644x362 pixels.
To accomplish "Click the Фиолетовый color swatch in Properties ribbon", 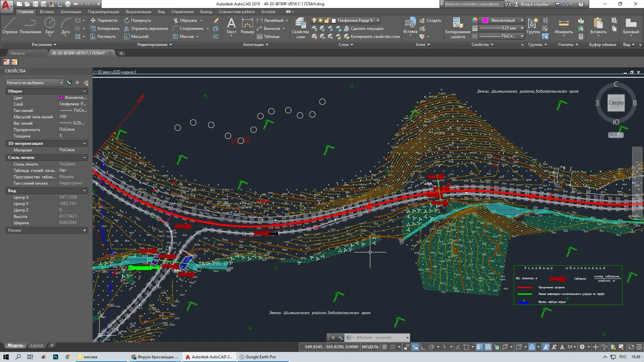I will tap(485, 20).
